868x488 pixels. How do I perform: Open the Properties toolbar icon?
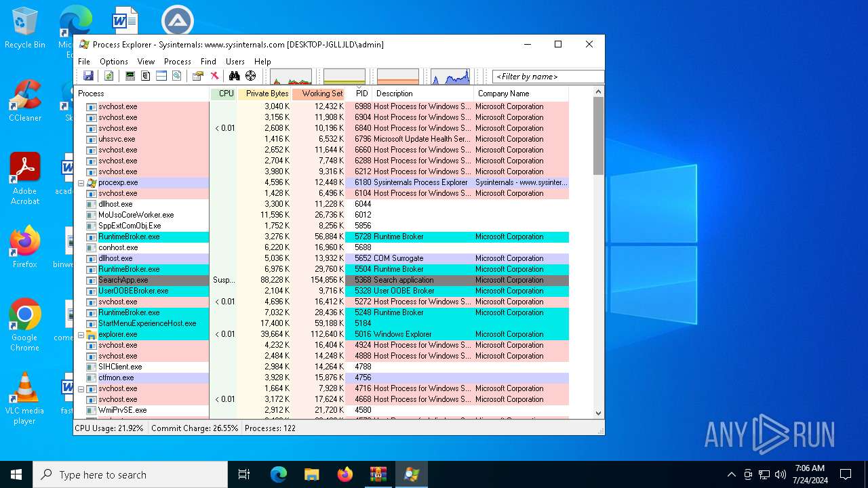198,76
